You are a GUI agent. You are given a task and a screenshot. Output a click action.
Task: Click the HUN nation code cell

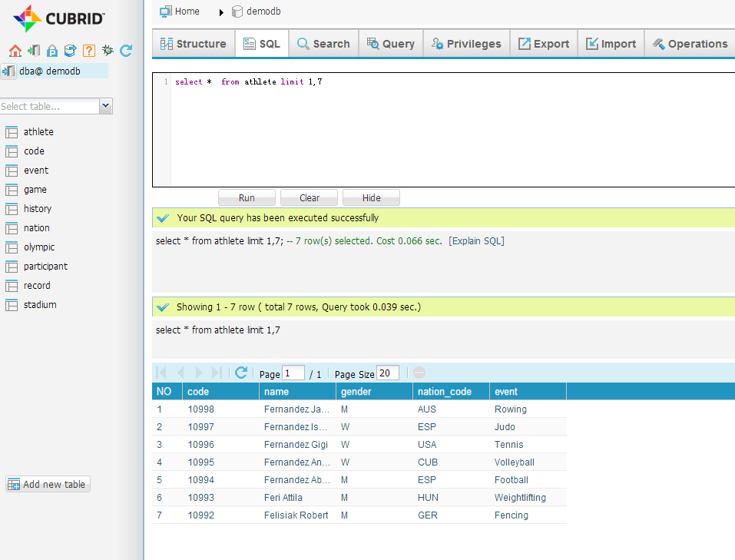(x=428, y=498)
